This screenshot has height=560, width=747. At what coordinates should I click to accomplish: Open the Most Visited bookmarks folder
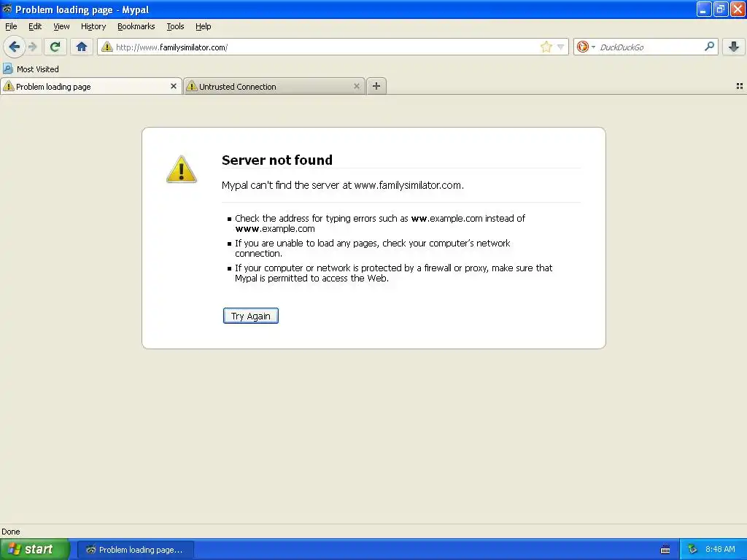pos(31,69)
